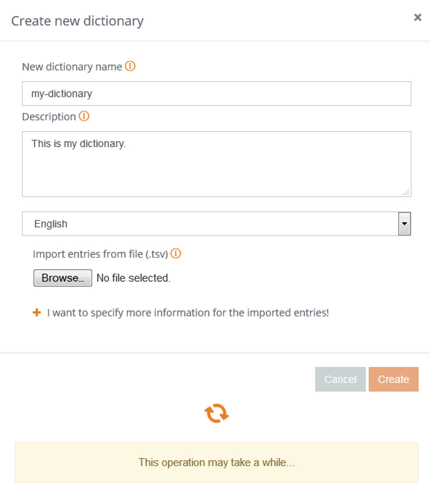This screenshot has height=504, width=430.
Task: Click the "This operation may take a while" notice
Action: [216, 462]
